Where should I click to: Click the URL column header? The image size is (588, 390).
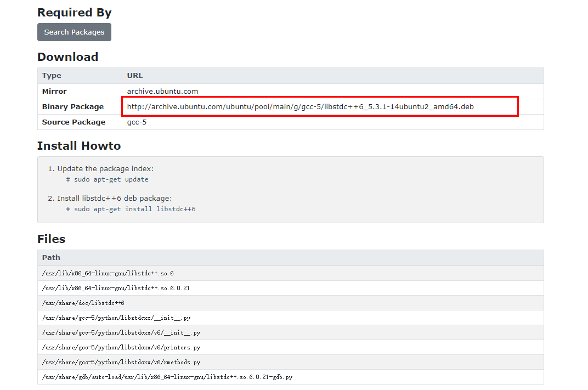tap(135, 76)
